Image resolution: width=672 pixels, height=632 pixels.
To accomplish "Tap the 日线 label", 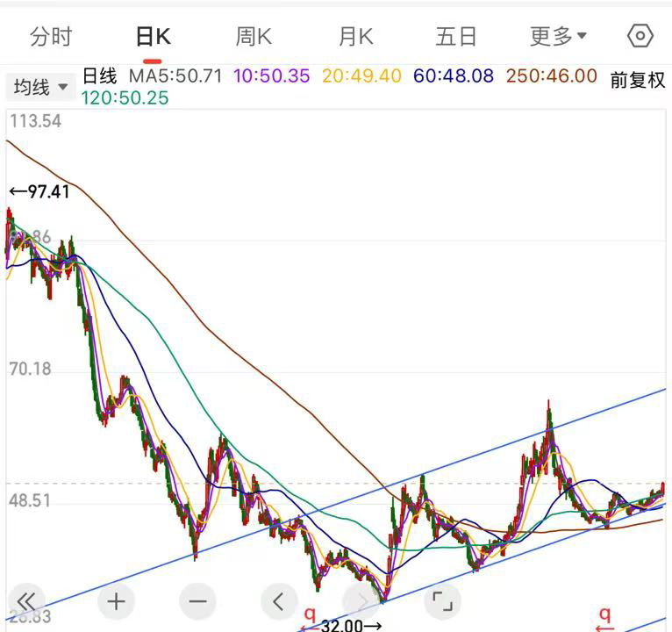I will coord(99,76).
